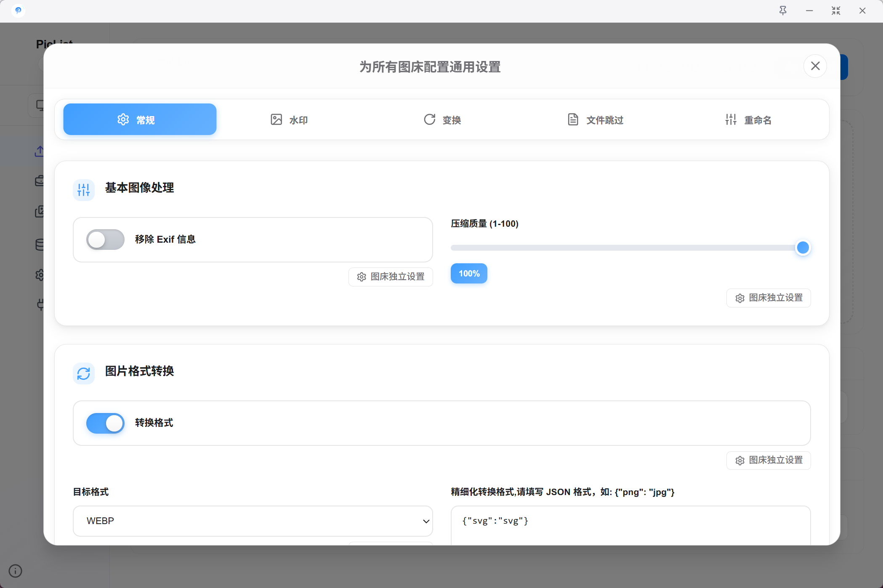The width and height of the screenshot is (883, 588).
Task: Close the 为所有图床配置通用设置 dialog
Action: [x=815, y=66]
